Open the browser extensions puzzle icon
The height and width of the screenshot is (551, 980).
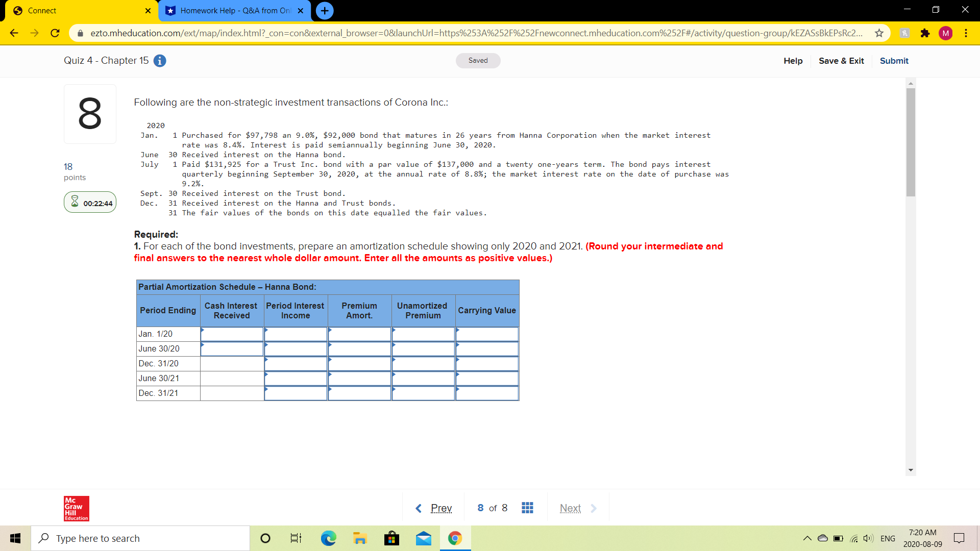(x=925, y=33)
